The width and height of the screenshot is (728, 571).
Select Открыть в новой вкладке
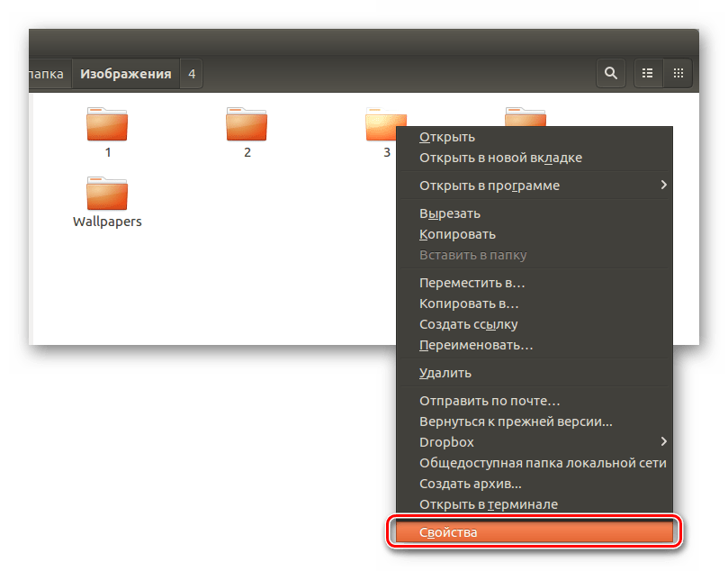coord(500,158)
